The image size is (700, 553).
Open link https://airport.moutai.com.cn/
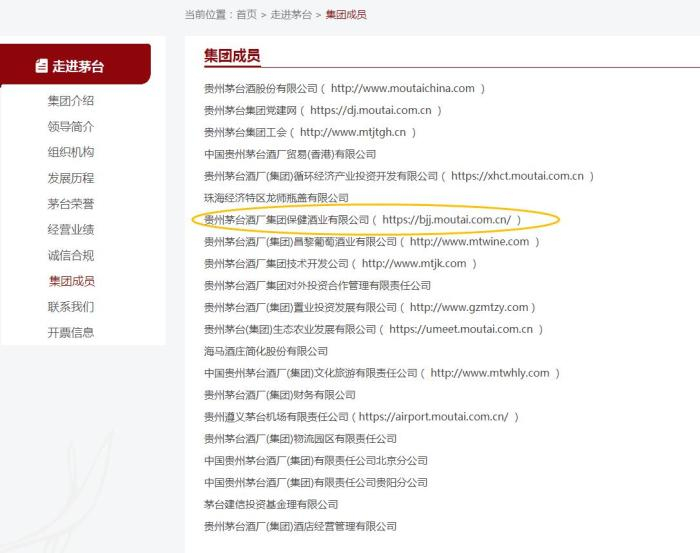[433, 417]
